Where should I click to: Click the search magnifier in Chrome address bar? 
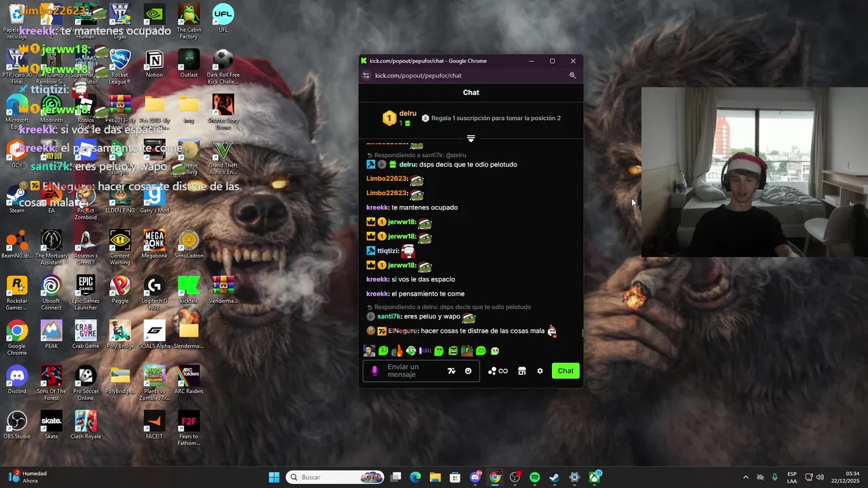(572, 75)
